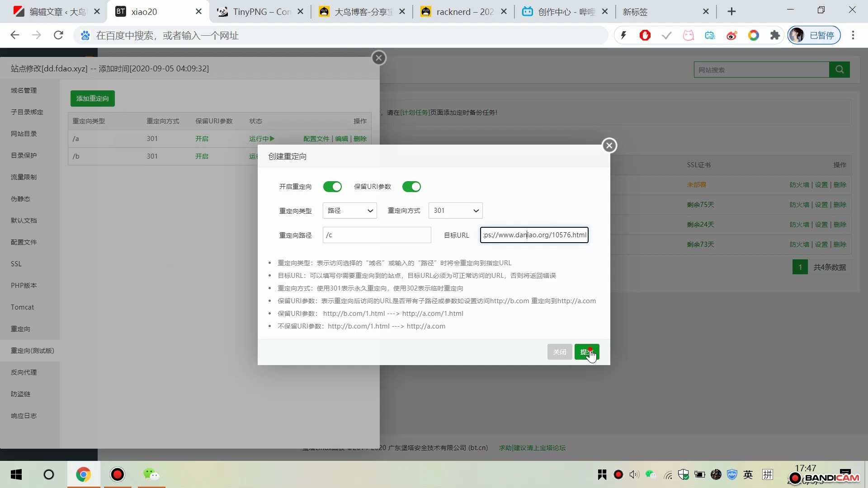Viewport: 868px width, 488px height.
Task: Click the Chrome taskbar icon
Action: pyautogui.click(x=83, y=474)
